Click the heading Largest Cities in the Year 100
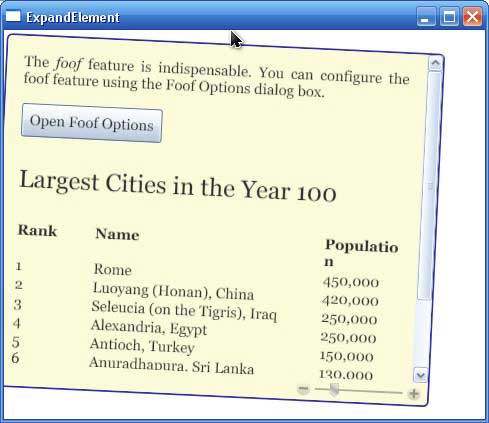The height and width of the screenshot is (423, 489). coord(178,186)
